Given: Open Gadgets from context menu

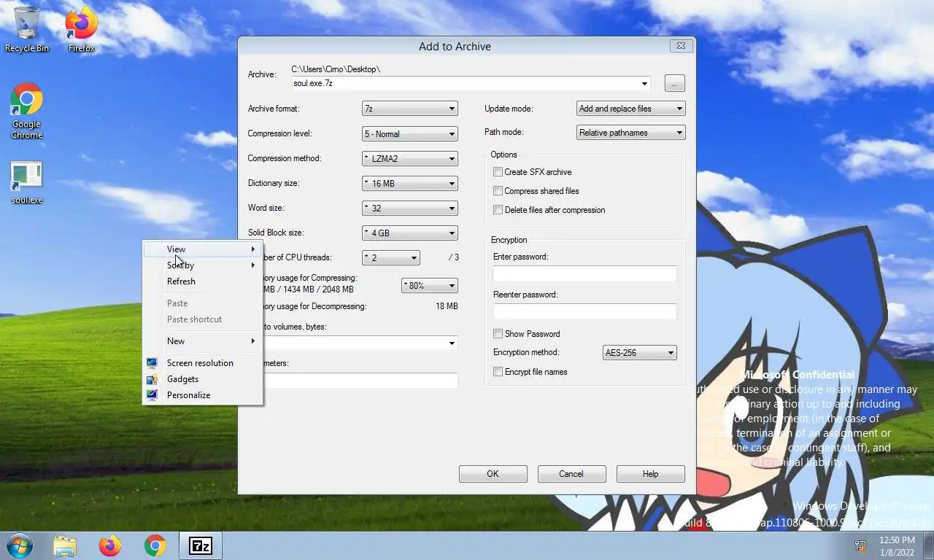Looking at the screenshot, I should pyautogui.click(x=203, y=379).
